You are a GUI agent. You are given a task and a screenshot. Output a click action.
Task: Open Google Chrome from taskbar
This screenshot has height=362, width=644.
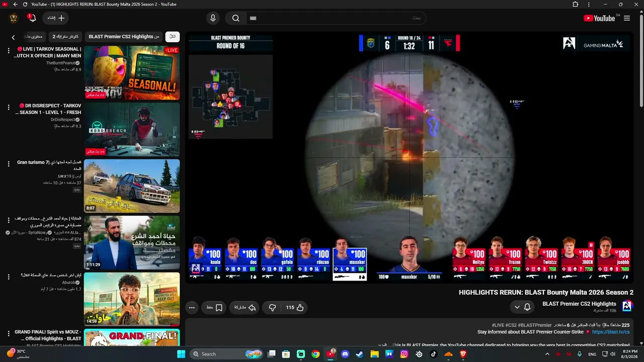click(x=315, y=354)
